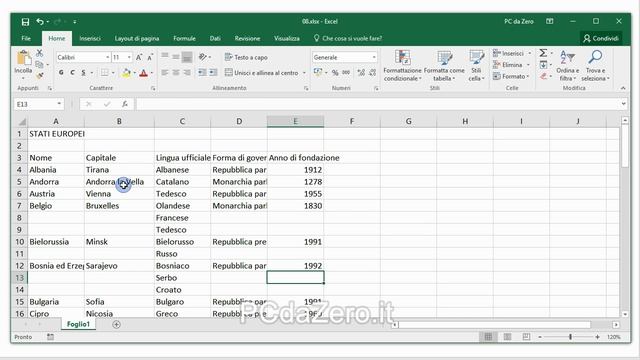
Task: Click the Fill down arrow icon
Action: [x=543, y=65]
